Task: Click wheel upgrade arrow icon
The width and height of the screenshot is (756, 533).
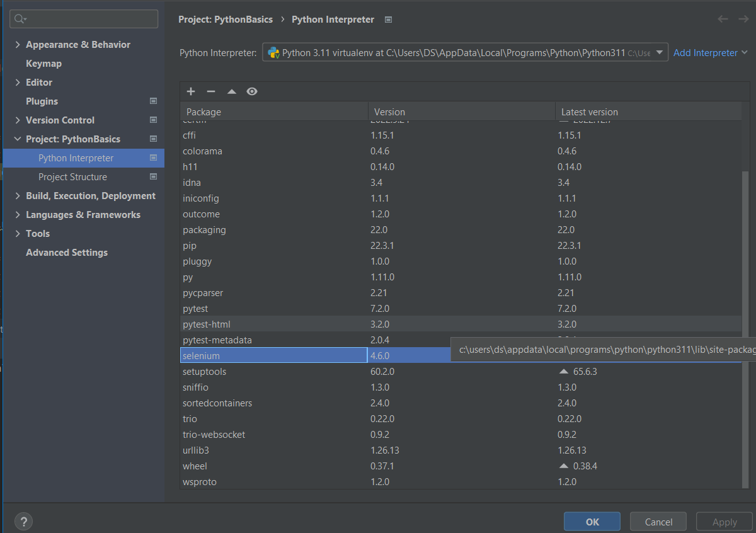Action: point(564,466)
